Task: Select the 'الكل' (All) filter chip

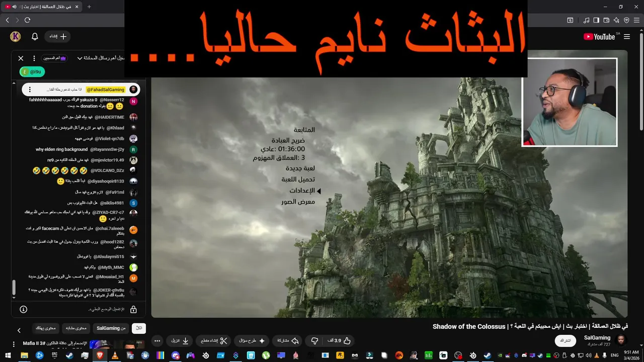Action: tap(139, 328)
